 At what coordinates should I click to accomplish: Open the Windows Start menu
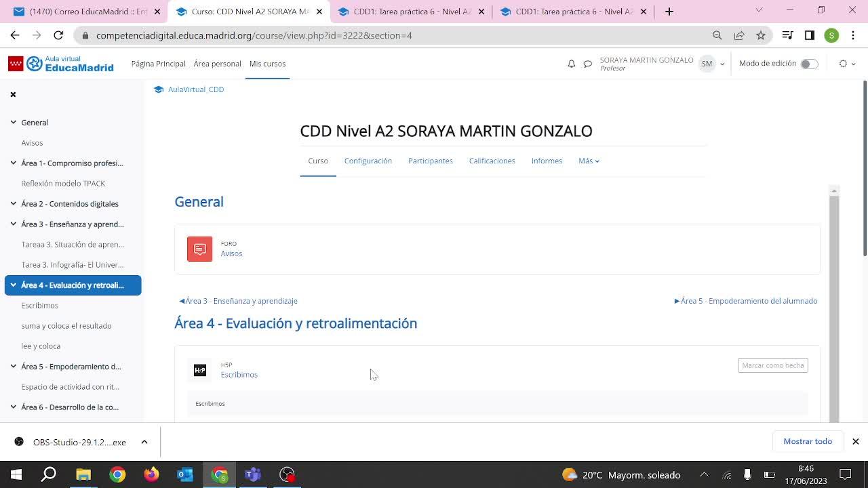tap(16, 474)
